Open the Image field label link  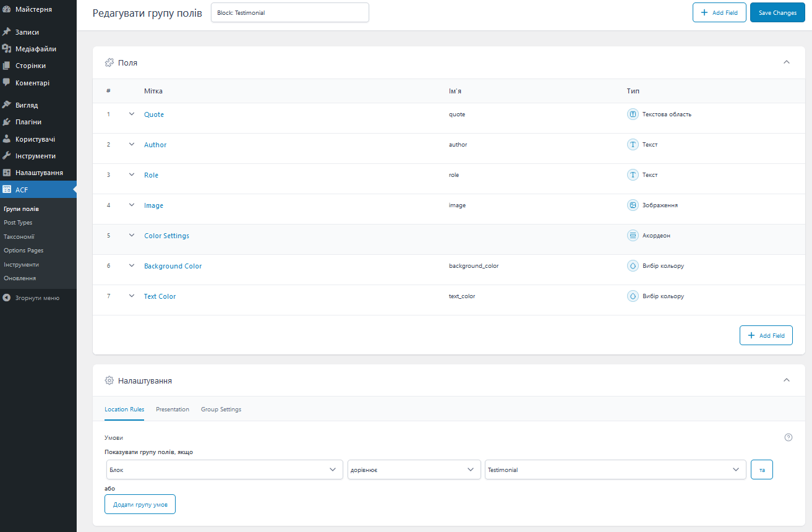pyautogui.click(x=154, y=205)
